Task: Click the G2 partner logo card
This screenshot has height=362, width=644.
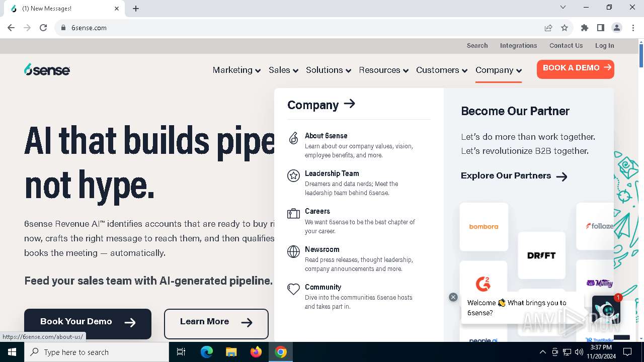Action: click(484, 284)
